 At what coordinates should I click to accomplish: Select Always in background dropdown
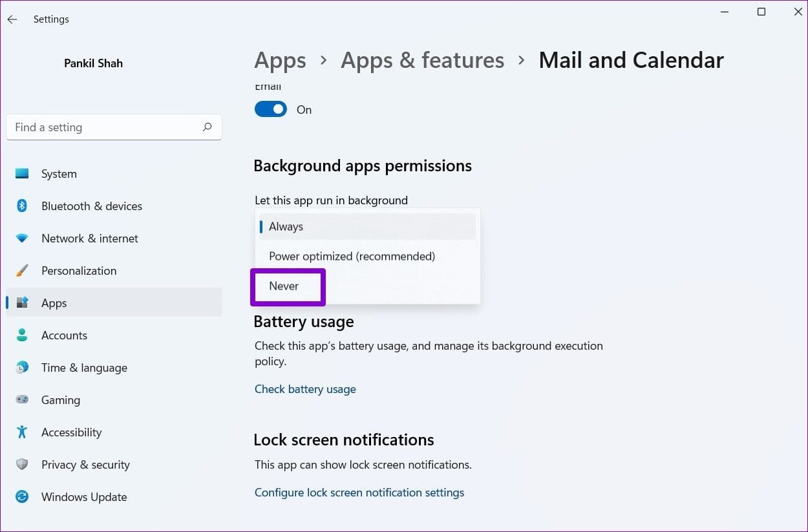point(367,227)
